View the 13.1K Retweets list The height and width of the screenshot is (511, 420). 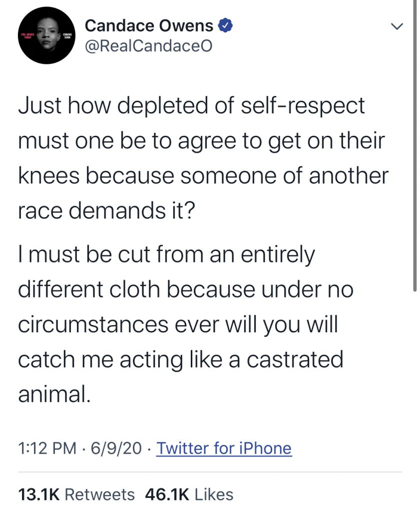pyautogui.click(x=76, y=494)
